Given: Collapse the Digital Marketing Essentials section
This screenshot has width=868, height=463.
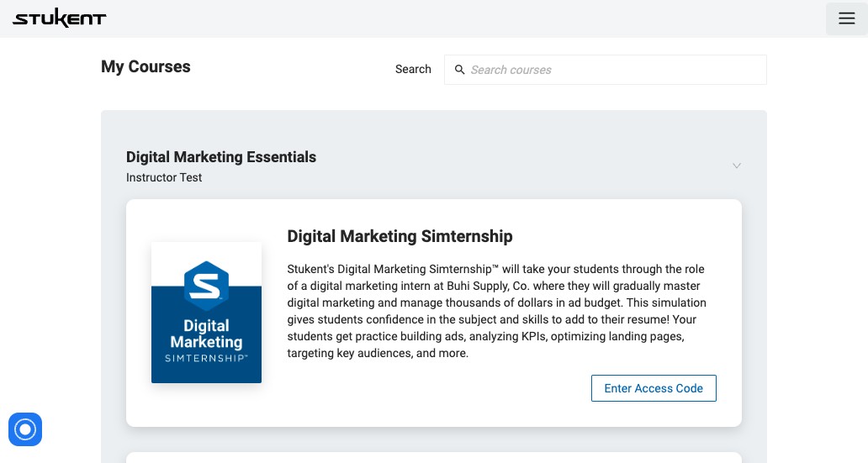Looking at the screenshot, I should pos(737,166).
